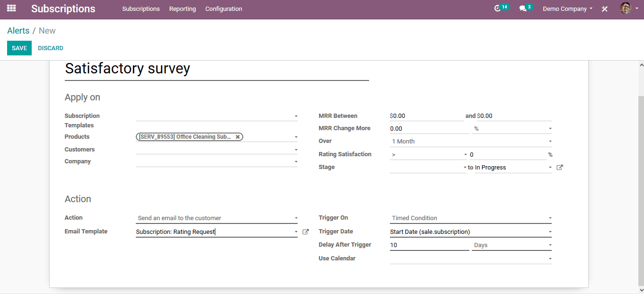Open the Email Template dropdown
Image resolution: width=644 pixels, height=294 pixels.
tap(217, 232)
